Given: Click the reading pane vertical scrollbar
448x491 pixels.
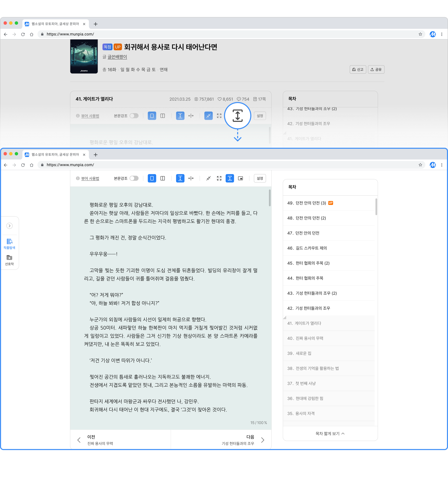Looking at the screenshot, I should pyautogui.click(x=270, y=198).
